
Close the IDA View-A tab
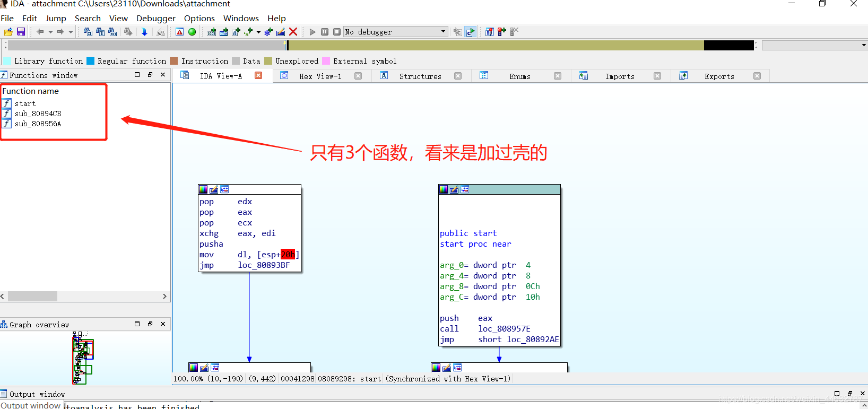[x=258, y=75]
